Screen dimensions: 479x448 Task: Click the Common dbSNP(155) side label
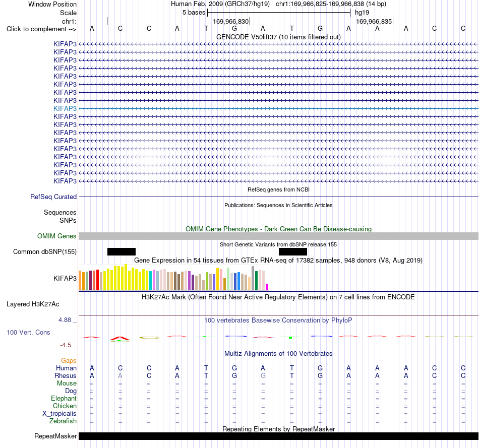click(44, 251)
